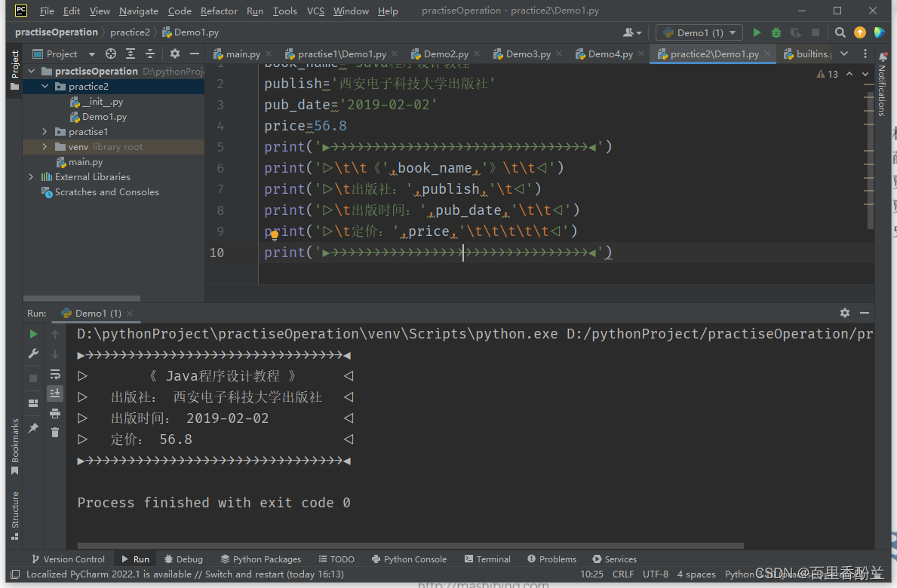The image size is (897, 588).
Task: Click the editor vertical scrollbar
Action: coord(870,162)
